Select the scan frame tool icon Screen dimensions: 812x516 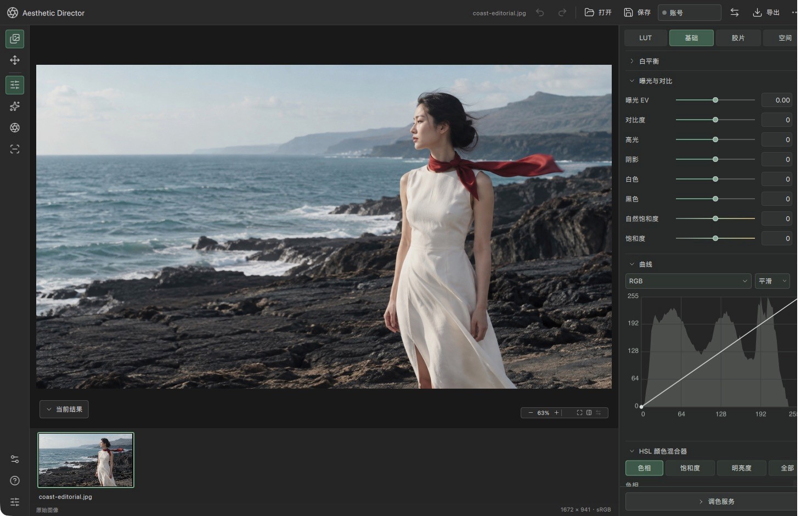click(15, 149)
